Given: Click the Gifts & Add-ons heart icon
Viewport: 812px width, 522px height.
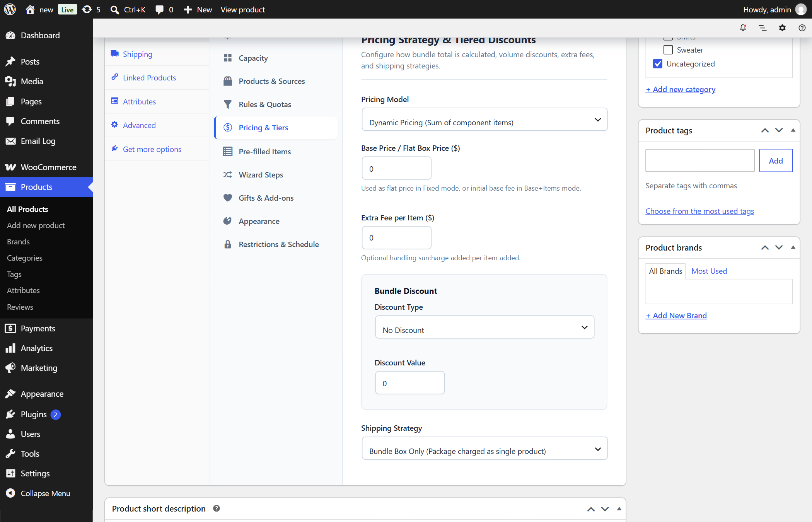Looking at the screenshot, I should pos(228,198).
